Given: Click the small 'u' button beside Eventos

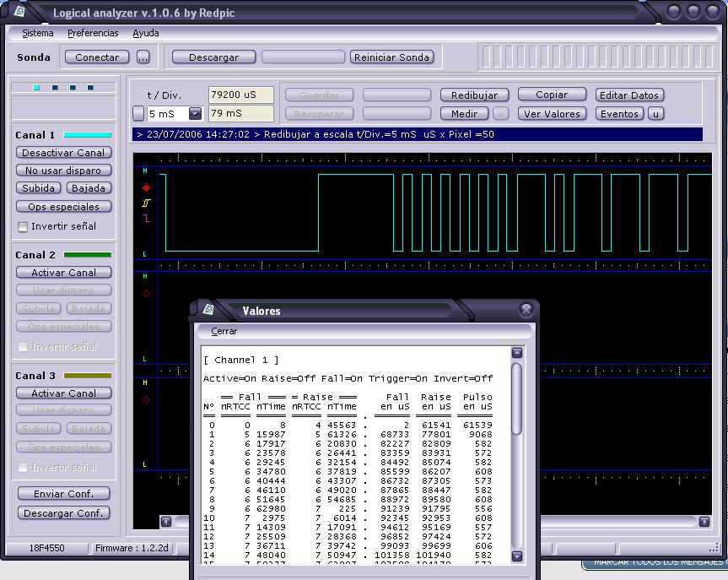Looking at the screenshot, I should click(x=655, y=114).
